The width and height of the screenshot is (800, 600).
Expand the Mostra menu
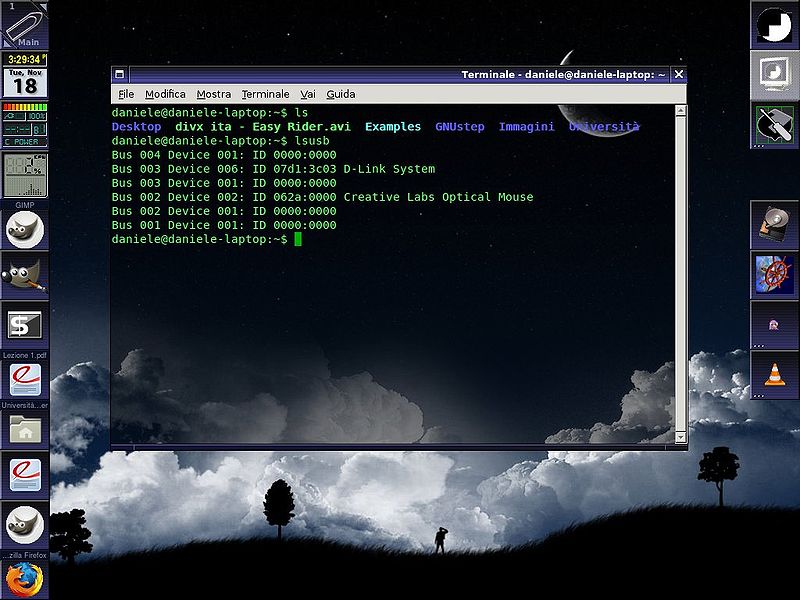tap(213, 94)
